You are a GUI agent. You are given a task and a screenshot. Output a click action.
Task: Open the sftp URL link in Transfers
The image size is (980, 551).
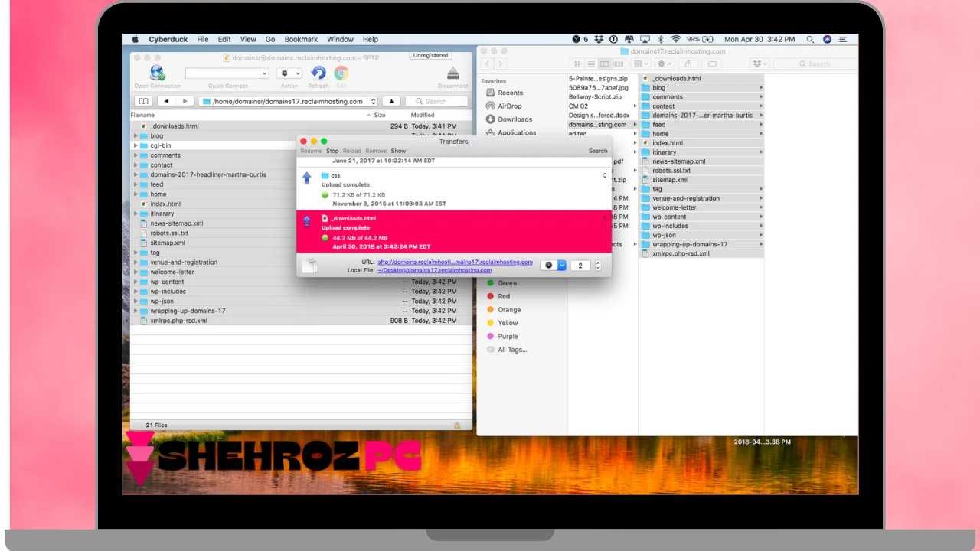point(455,262)
